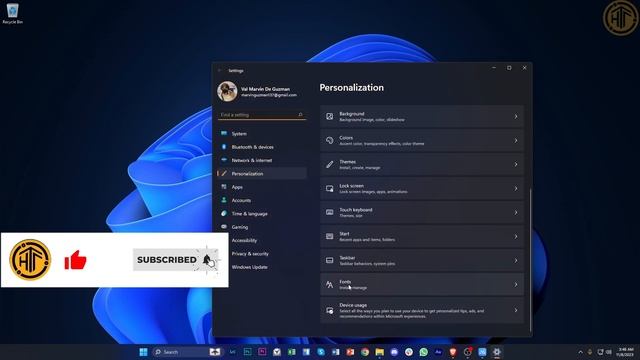The width and height of the screenshot is (640, 360).
Task: Click the Find a setting search box
Action: pos(262,115)
